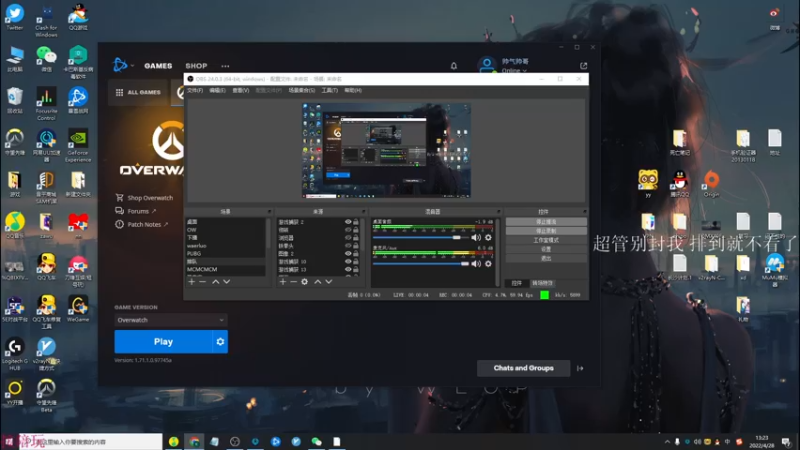
Task: Open WeGame desktop shortcut
Action: point(78,309)
